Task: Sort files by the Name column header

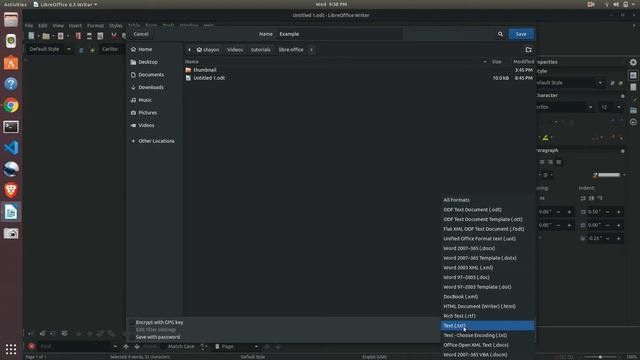Action: [192, 62]
